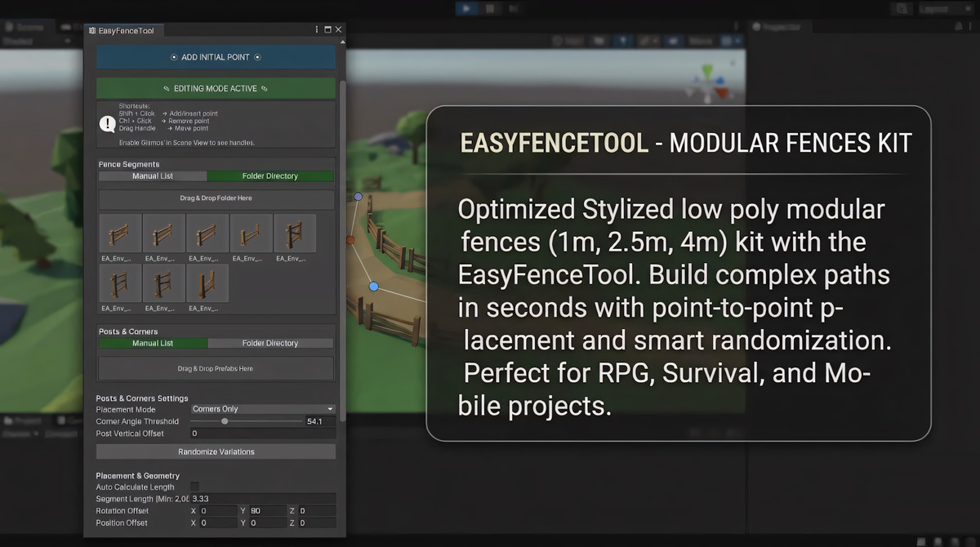Screen dimensions: 980x547
Task: Select the Inspector tab in Unity
Action: coord(782,27)
